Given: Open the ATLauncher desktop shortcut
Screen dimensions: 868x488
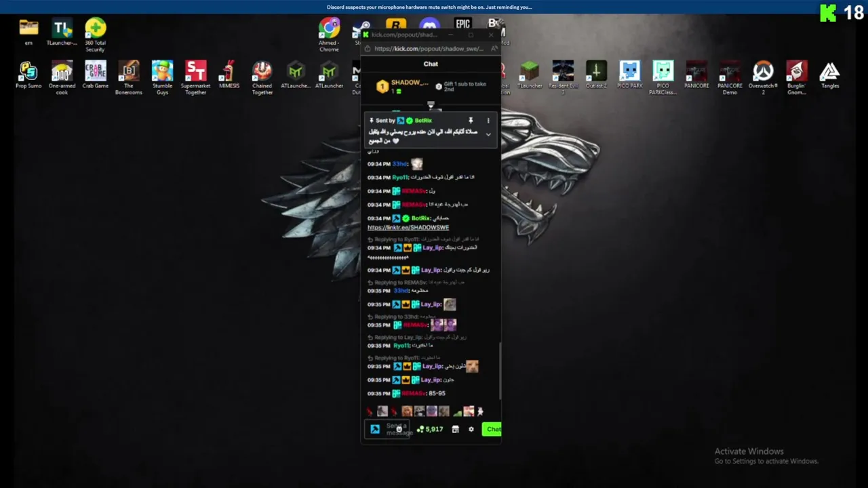Looking at the screenshot, I should coord(329,75).
